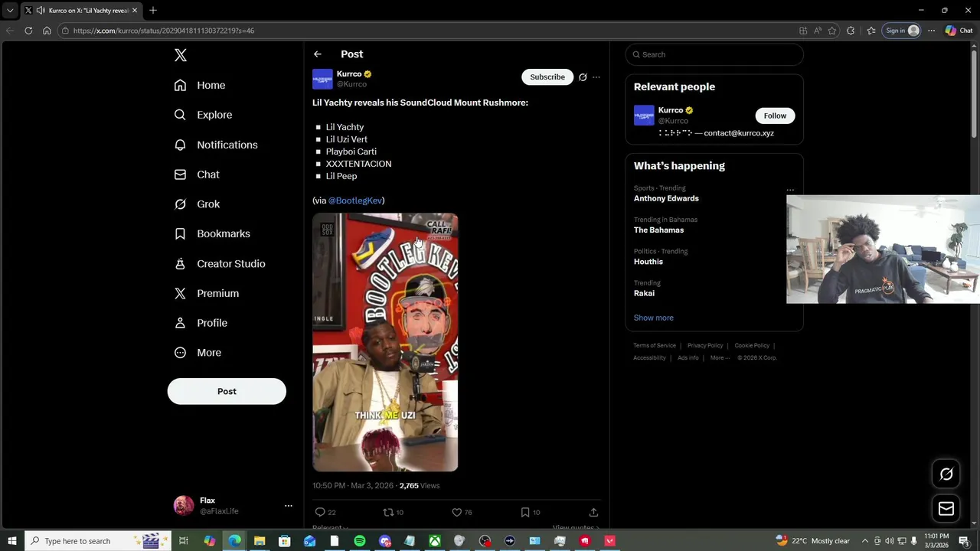Click Show more under What's happening
The image size is (980, 551).
[x=654, y=318]
